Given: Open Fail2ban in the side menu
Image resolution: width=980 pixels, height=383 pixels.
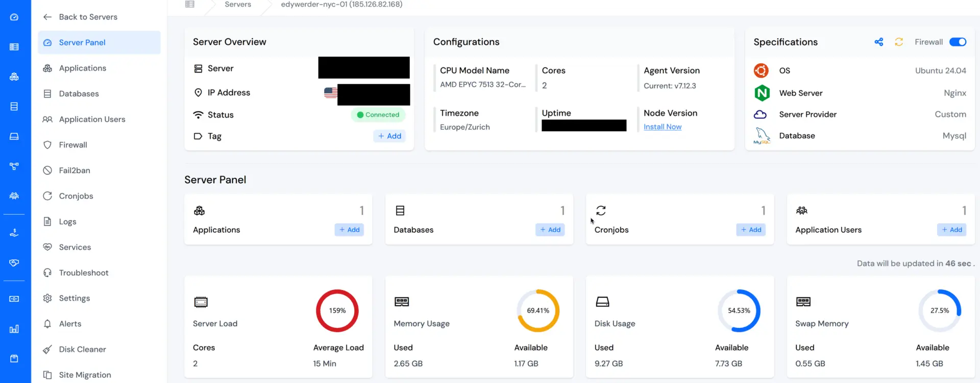Looking at the screenshot, I should click(x=74, y=170).
